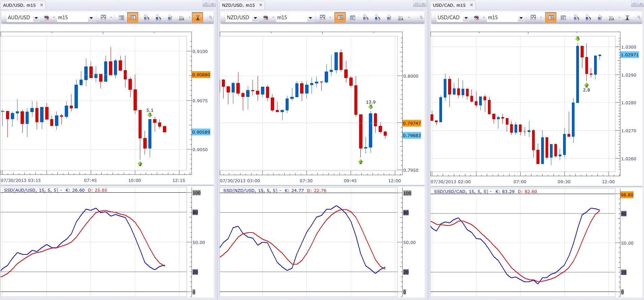Close the NZD/USD, m15 tab
The width and height of the screenshot is (644, 300).
(261, 5)
